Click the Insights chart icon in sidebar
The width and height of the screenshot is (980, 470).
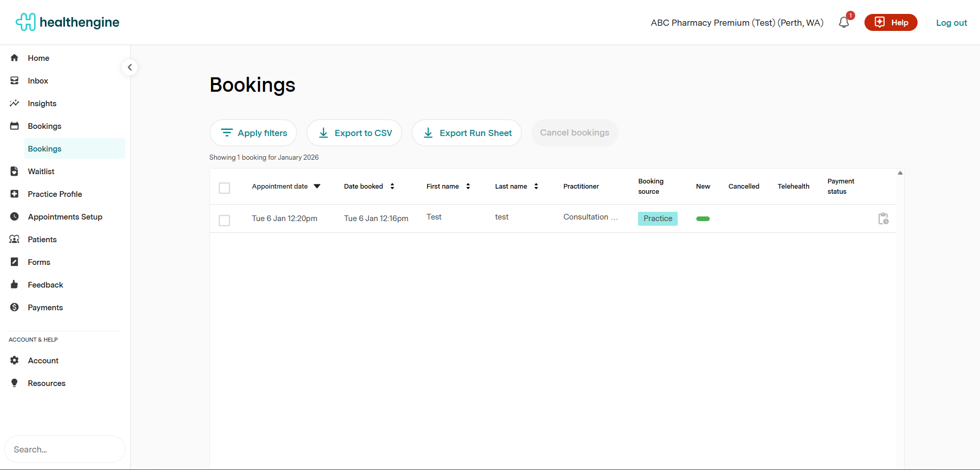(14, 104)
